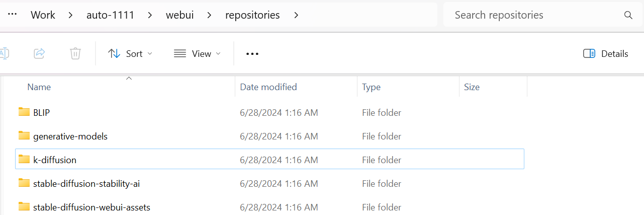Click the Rename icon in toolbar

point(4,53)
